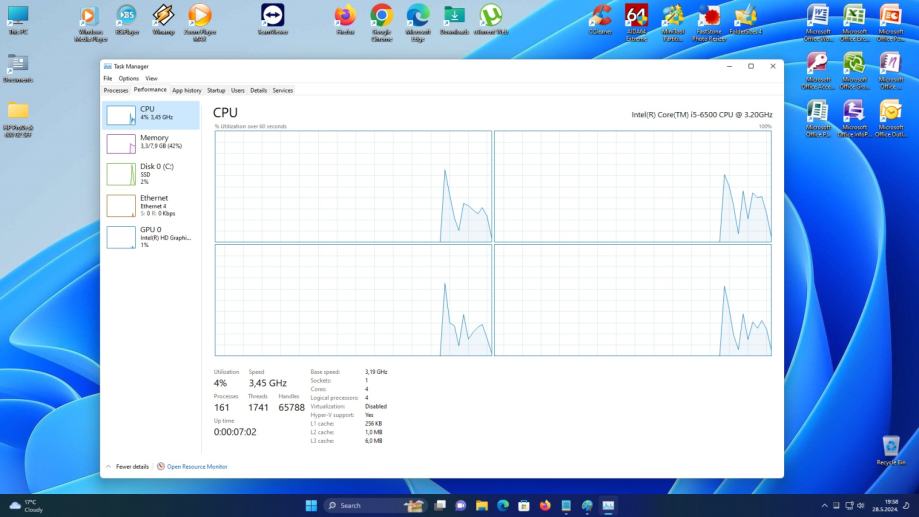
Task: Select the Memory performance entry
Action: pyautogui.click(x=151, y=144)
